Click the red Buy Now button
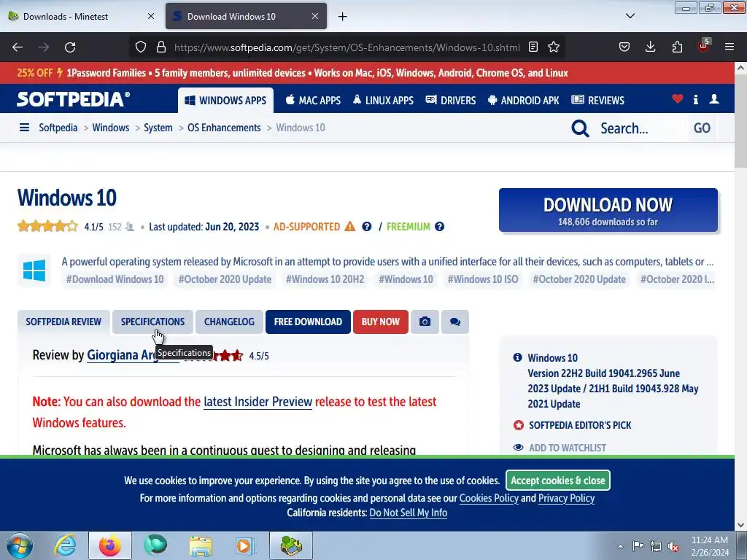 (x=380, y=322)
